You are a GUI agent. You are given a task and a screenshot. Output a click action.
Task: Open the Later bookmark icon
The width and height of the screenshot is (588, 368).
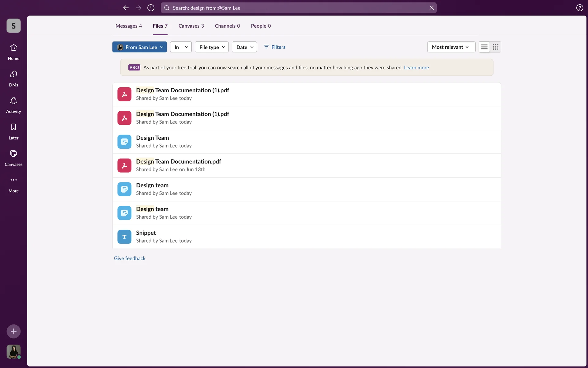pyautogui.click(x=13, y=127)
